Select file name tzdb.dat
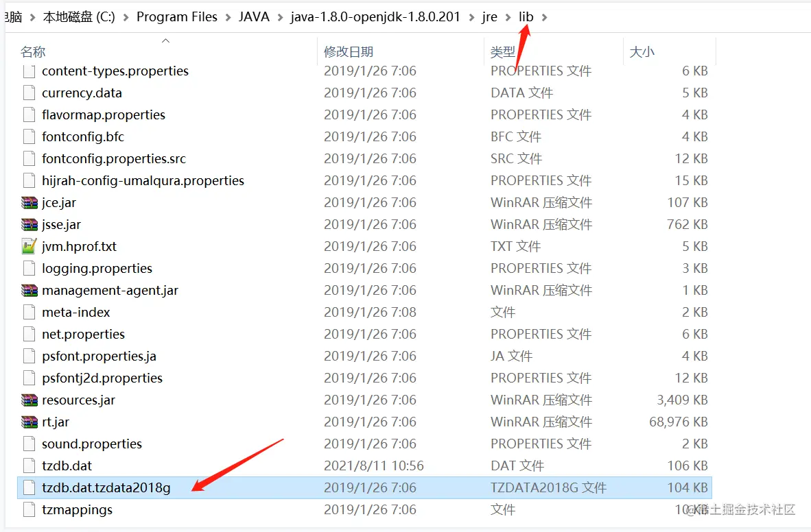This screenshot has width=811, height=532. (67, 465)
